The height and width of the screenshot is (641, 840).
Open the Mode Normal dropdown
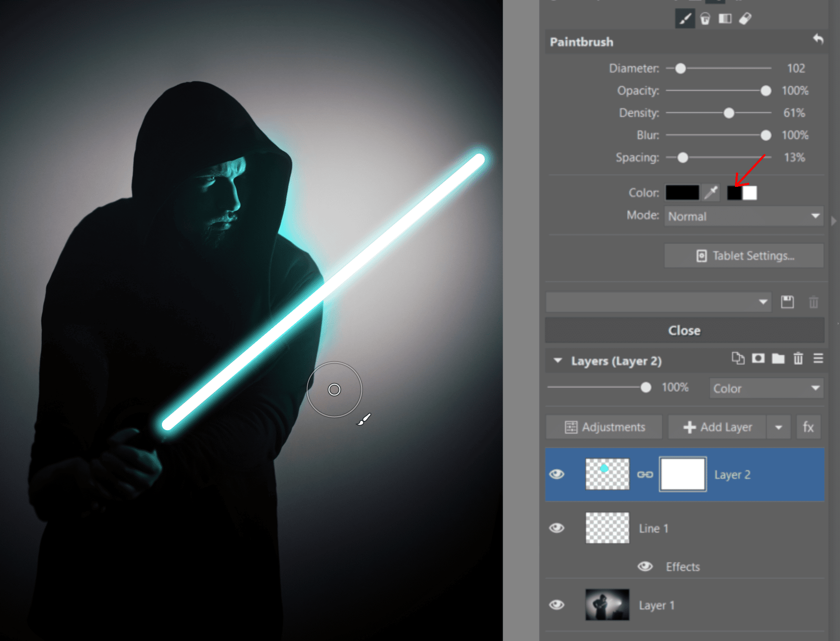coord(744,216)
